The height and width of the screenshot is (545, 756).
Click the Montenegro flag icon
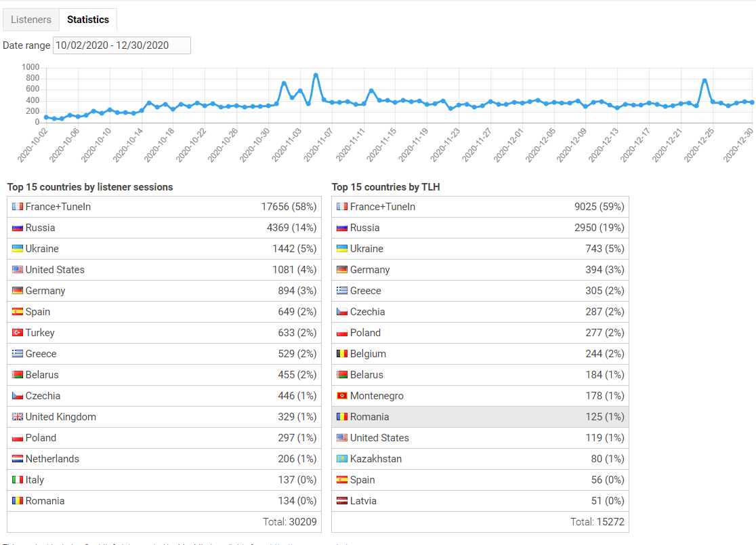point(342,396)
